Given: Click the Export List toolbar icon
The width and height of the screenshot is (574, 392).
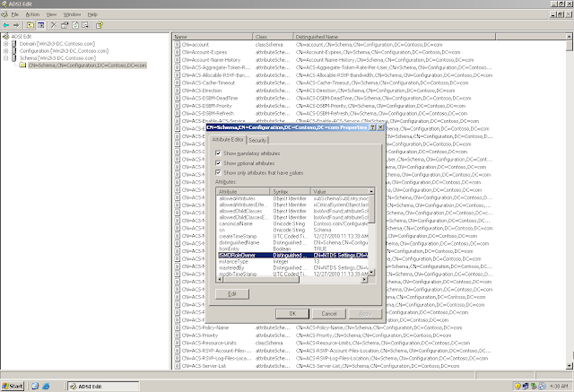Looking at the screenshot, I should (x=85, y=25).
